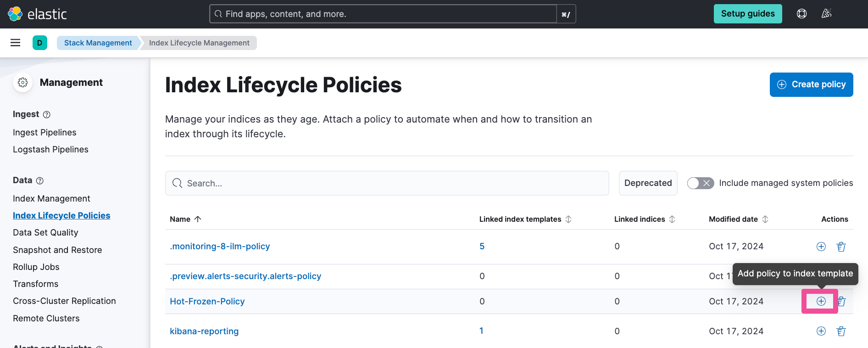The height and width of the screenshot is (348, 868).
Task: Click the Ingest help question icon
Action: click(x=46, y=114)
